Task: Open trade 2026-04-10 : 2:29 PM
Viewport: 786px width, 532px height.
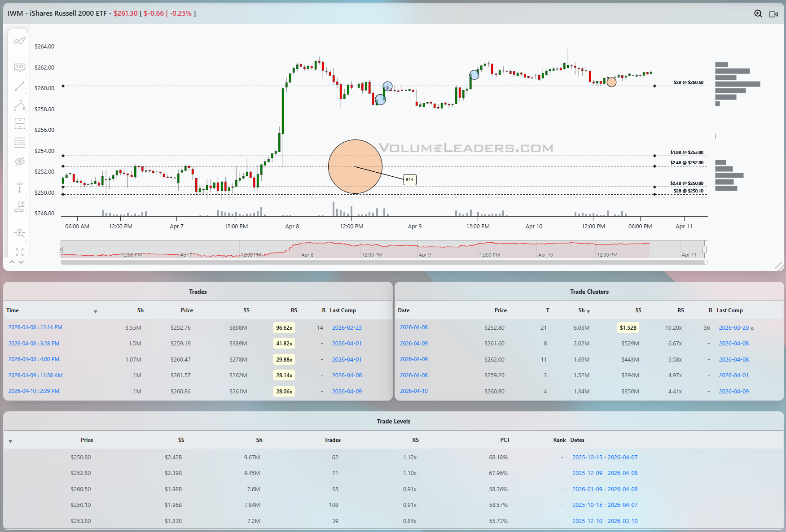Action: point(34,391)
